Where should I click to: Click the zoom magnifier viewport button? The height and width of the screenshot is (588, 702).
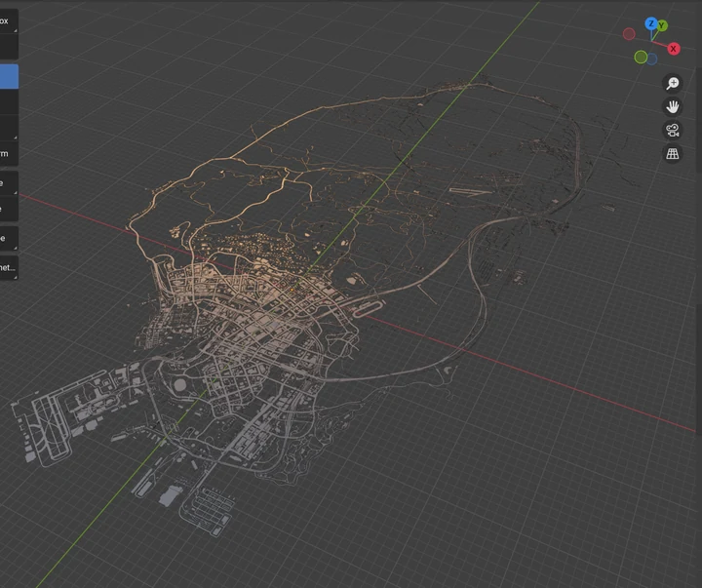[673, 83]
